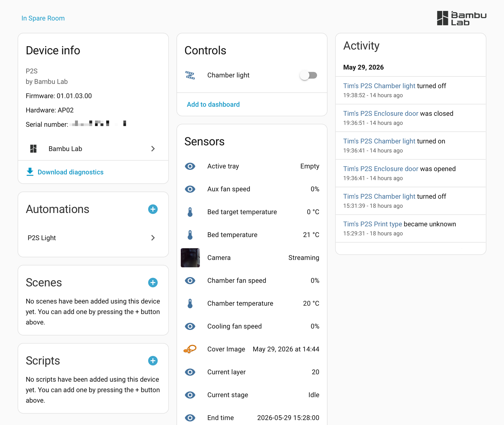Click the Camera Streaming status text
504x425 pixels.
tap(304, 258)
